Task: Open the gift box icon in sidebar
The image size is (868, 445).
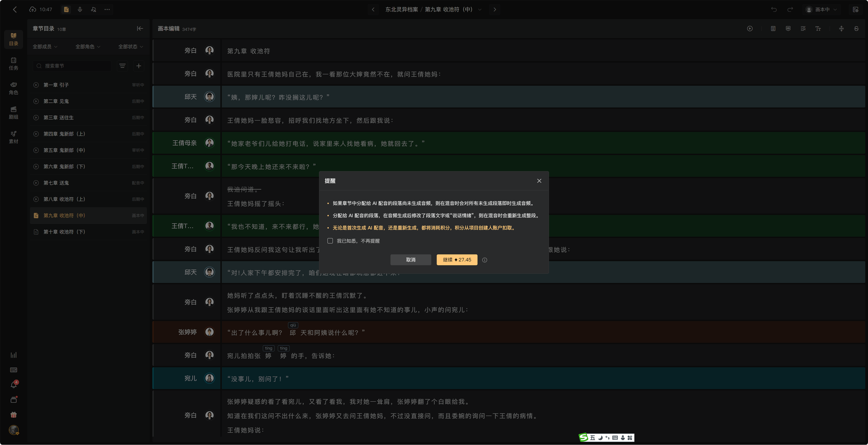Action: (x=14, y=415)
